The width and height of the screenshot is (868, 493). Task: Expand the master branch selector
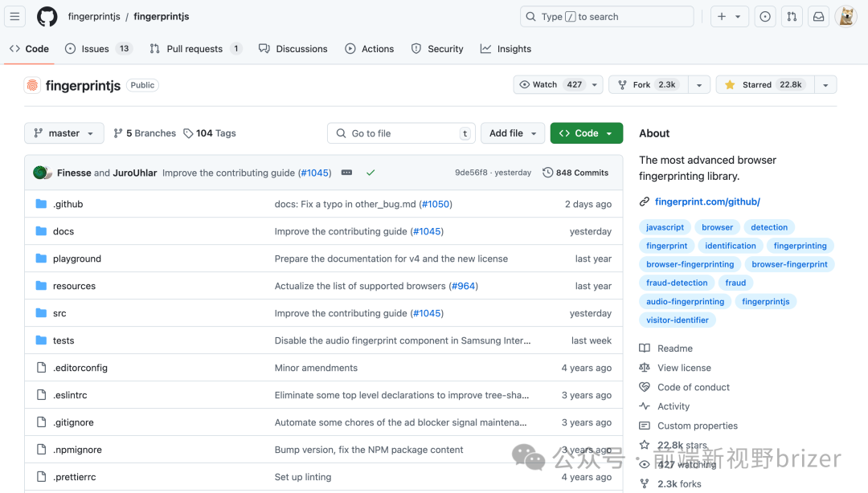point(64,133)
